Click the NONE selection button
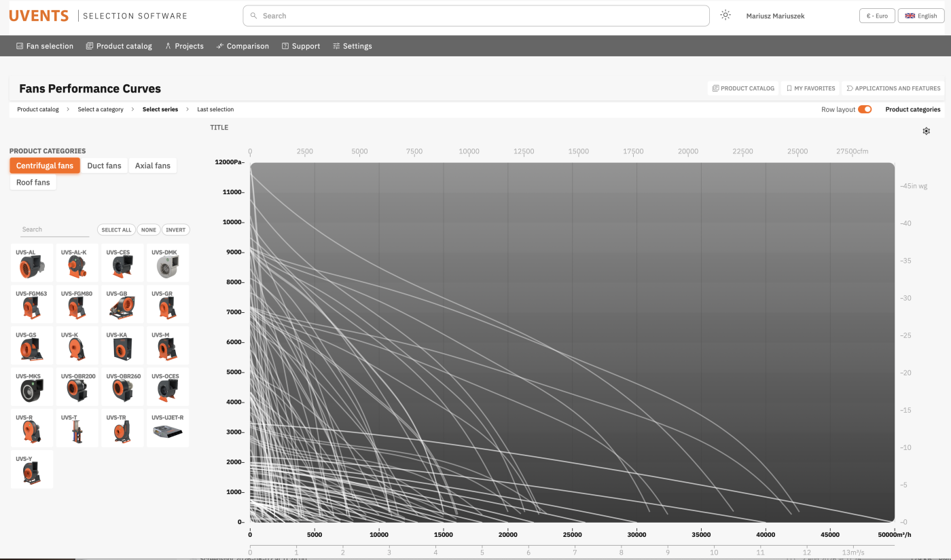The height and width of the screenshot is (560, 951). point(149,230)
